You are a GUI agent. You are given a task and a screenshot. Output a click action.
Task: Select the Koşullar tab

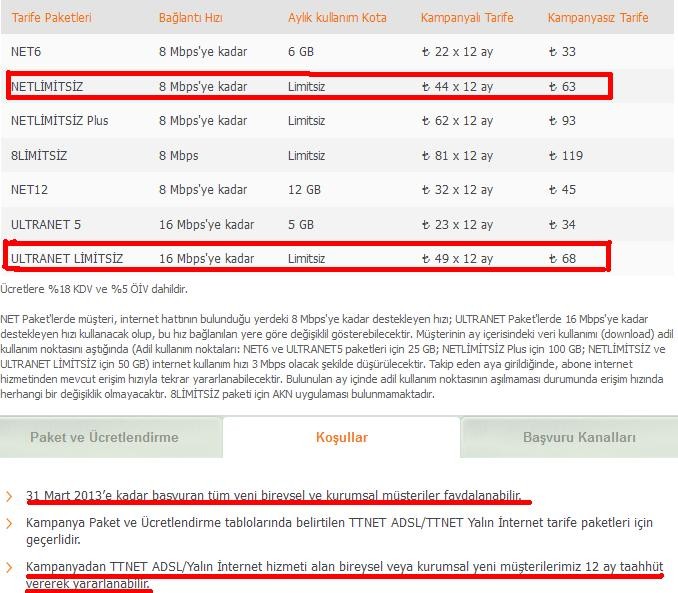342,437
